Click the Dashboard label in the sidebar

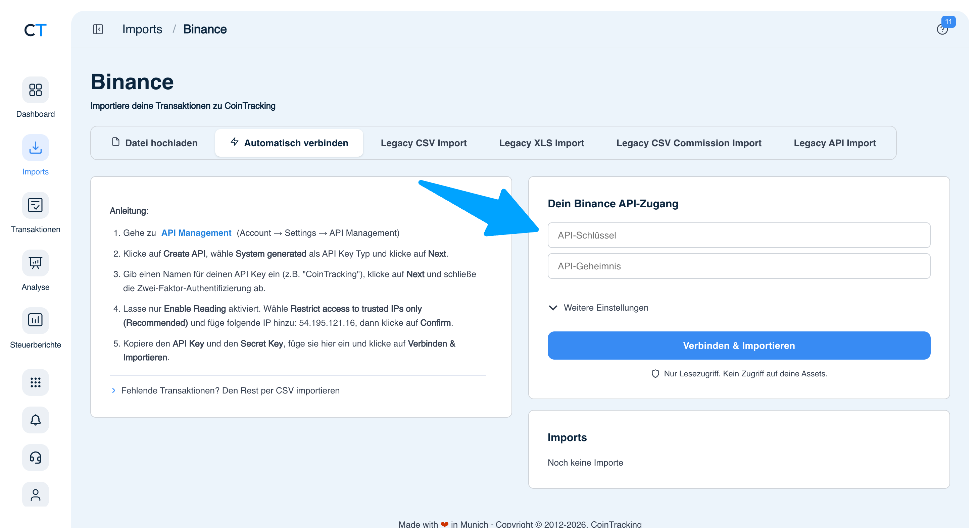(35, 114)
